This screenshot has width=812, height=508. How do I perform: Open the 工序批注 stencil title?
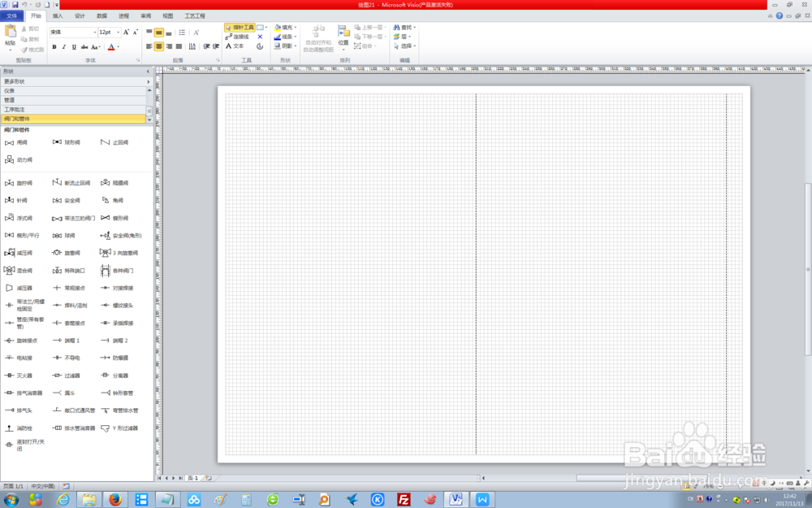(73, 110)
